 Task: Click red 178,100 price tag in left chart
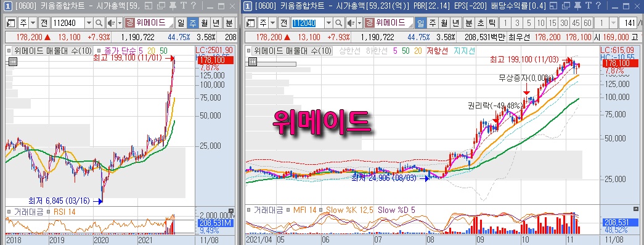tap(216, 60)
